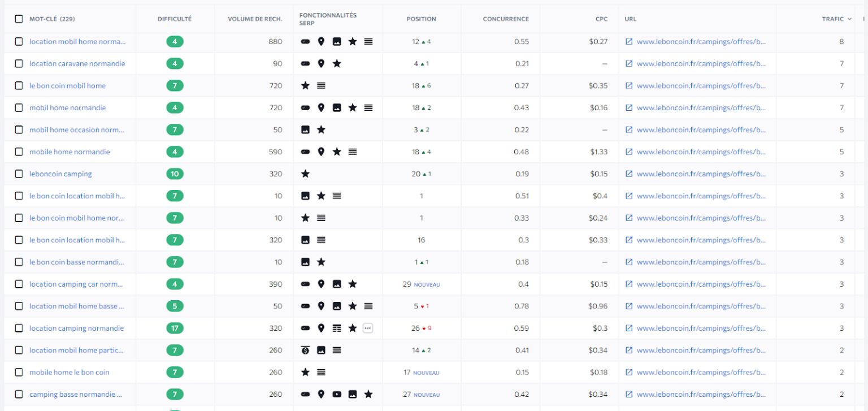The width and height of the screenshot is (868, 411).
Task: Click NOUVEAU position label for mobile home le bon coin
Action: (426, 373)
